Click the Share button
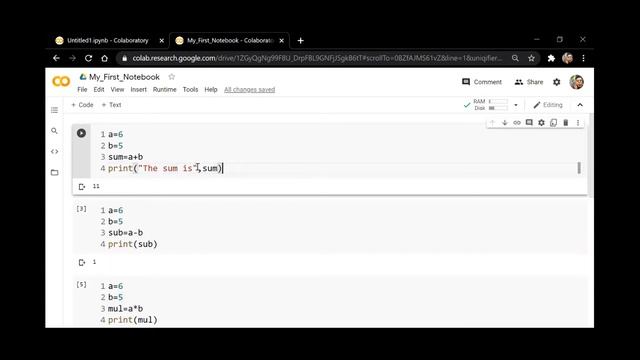 pos(529,82)
